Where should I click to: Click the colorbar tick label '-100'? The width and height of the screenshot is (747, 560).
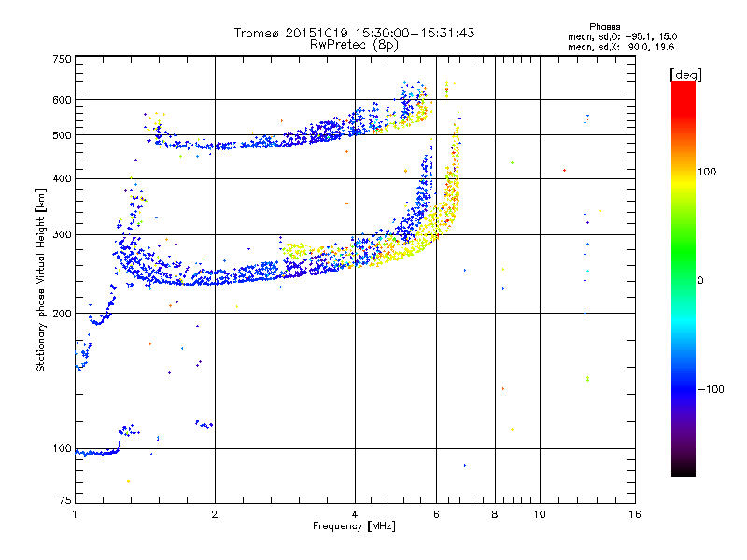(711, 389)
